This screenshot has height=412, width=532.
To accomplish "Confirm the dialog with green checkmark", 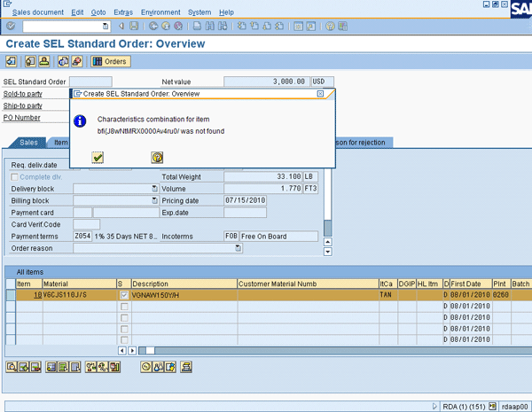I will click(x=98, y=157).
